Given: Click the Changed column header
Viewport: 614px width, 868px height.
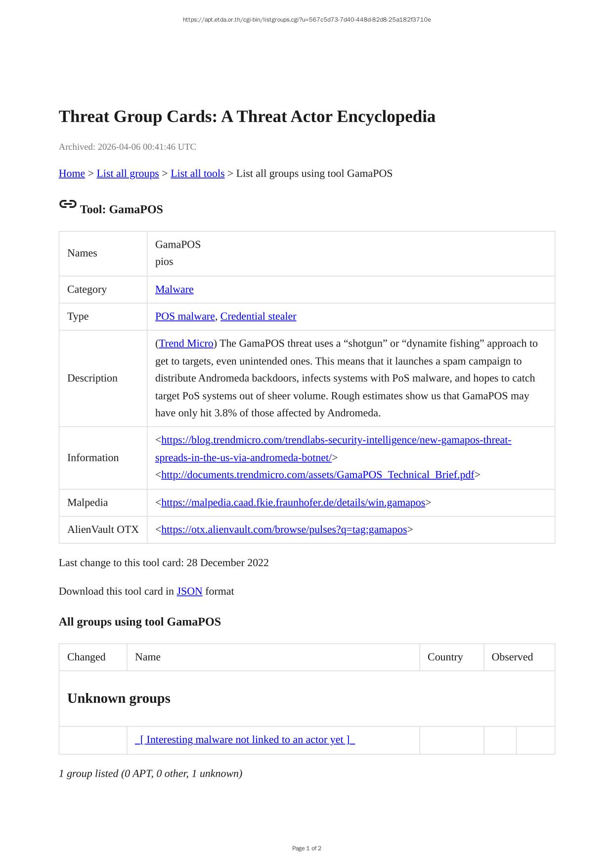Looking at the screenshot, I should (x=87, y=657).
